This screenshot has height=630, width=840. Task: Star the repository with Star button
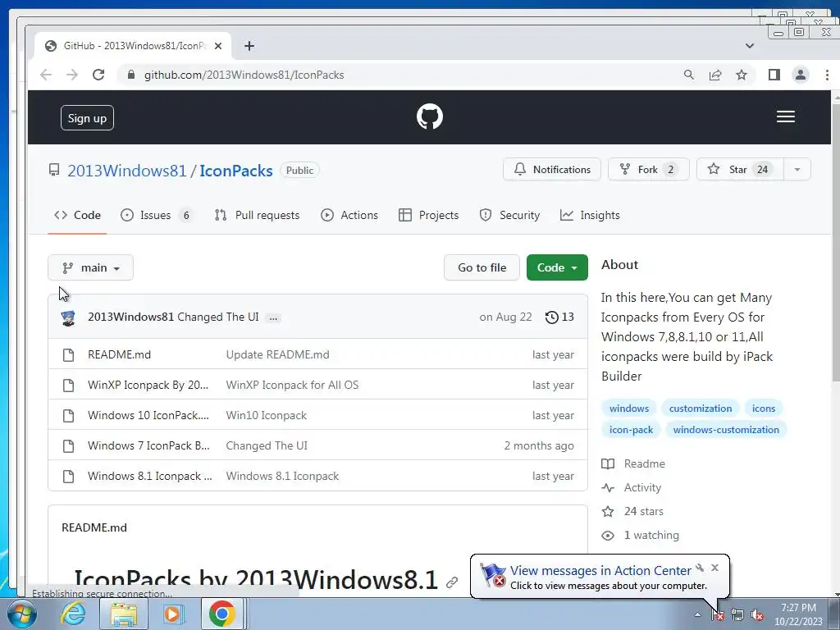click(x=740, y=169)
